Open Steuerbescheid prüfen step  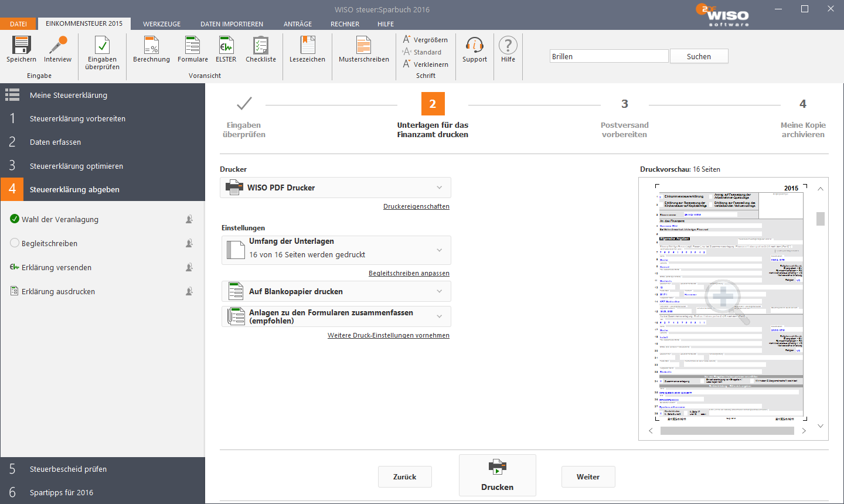coord(103,469)
